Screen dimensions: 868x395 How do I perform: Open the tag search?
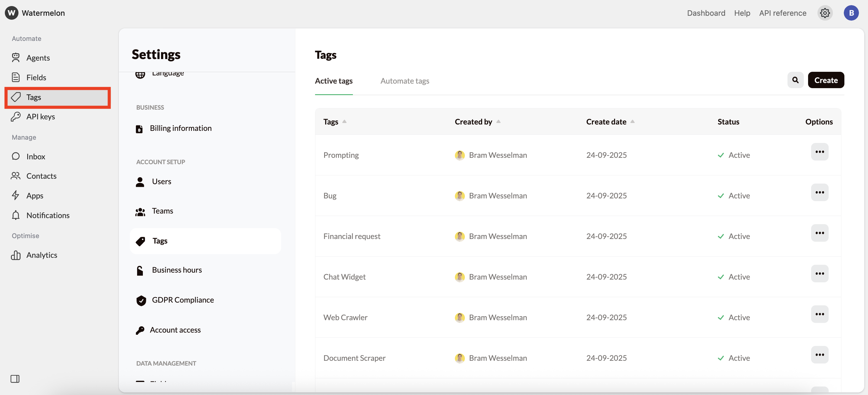click(x=795, y=80)
